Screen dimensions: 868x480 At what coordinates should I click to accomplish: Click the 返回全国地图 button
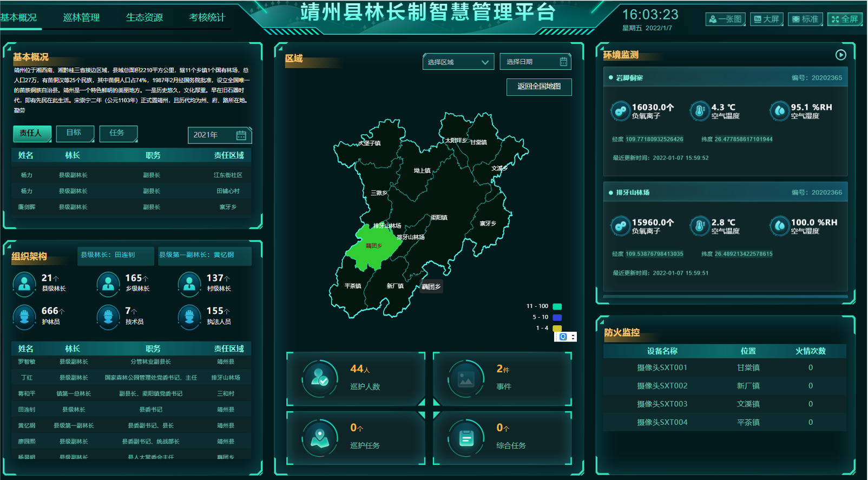(539, 87)
